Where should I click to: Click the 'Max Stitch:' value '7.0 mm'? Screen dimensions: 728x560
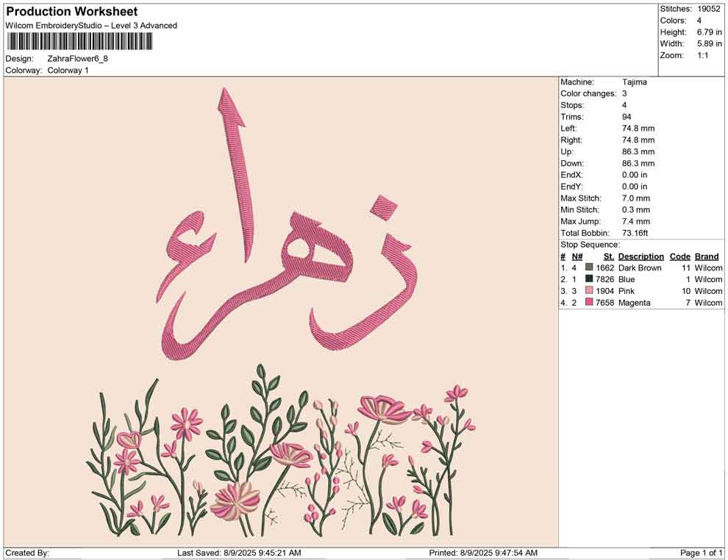pos(636,198)
